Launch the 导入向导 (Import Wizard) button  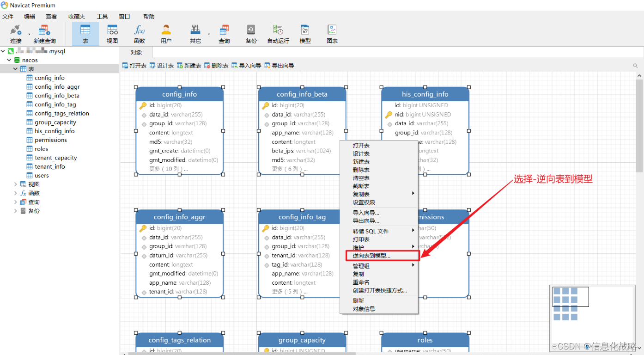click(246, 66)
